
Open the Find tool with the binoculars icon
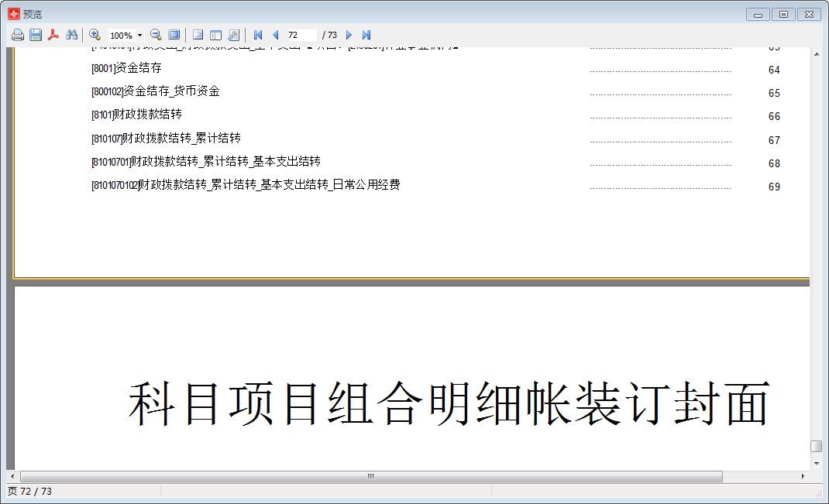71,35
